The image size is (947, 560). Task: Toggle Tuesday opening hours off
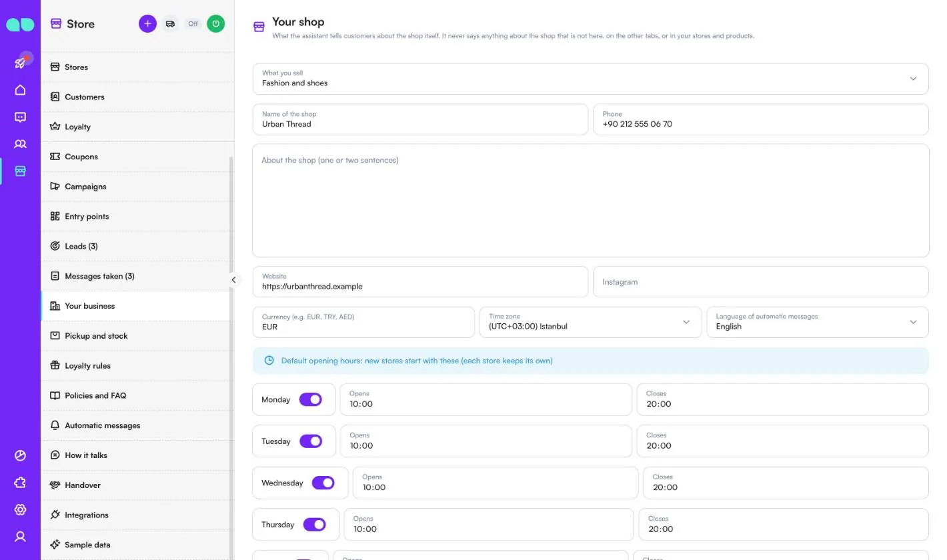(x=310, y=441)
